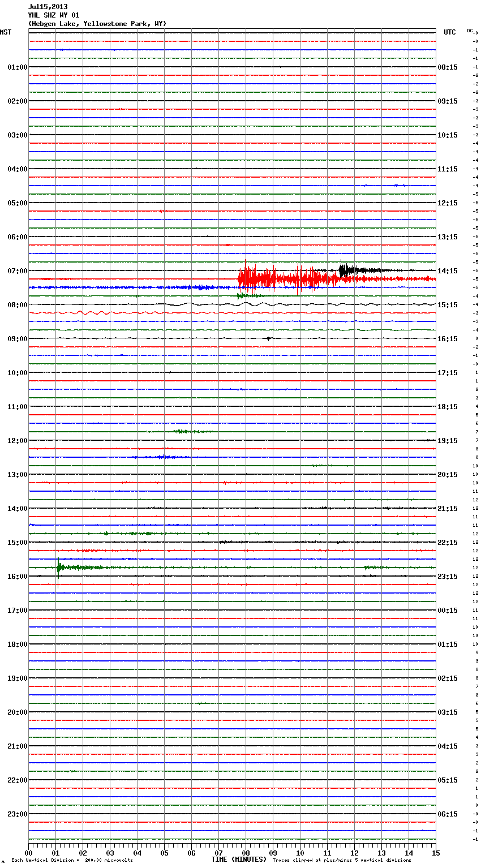This screenshot has height=868, width=481.
Task: Click the 'UTC' column header
Action: (x=450, y=32)
